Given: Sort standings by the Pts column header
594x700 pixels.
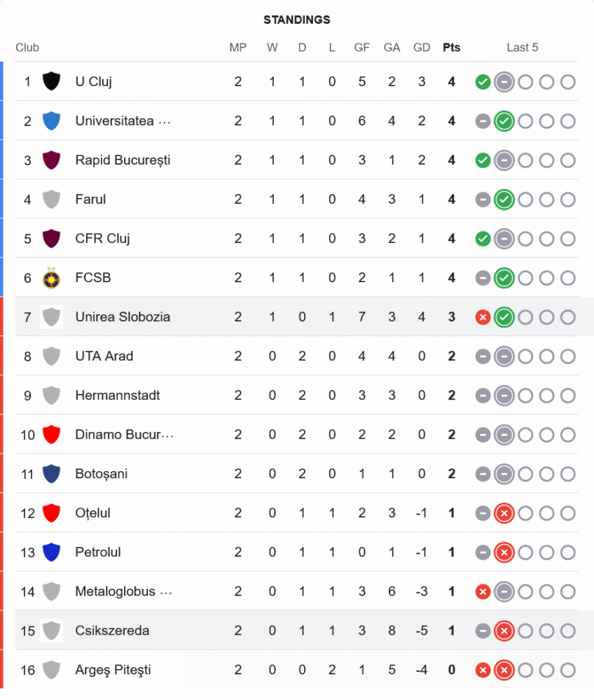Looking at the screenshot, I should tap(452, 48).
